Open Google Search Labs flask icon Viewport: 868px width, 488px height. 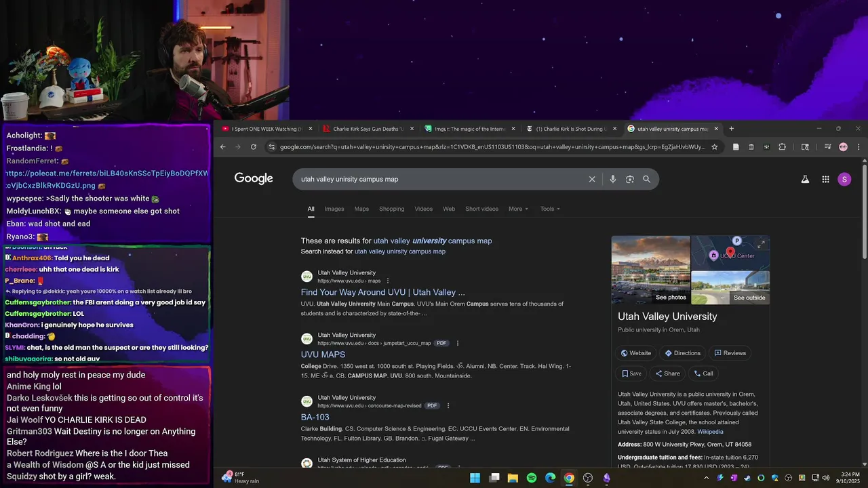click(805, 179)
